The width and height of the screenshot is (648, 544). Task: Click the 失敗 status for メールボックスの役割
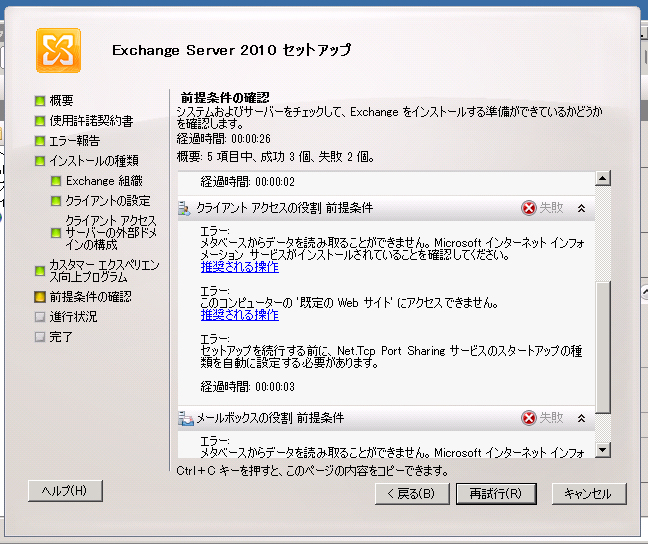click(x=551, y=418)
